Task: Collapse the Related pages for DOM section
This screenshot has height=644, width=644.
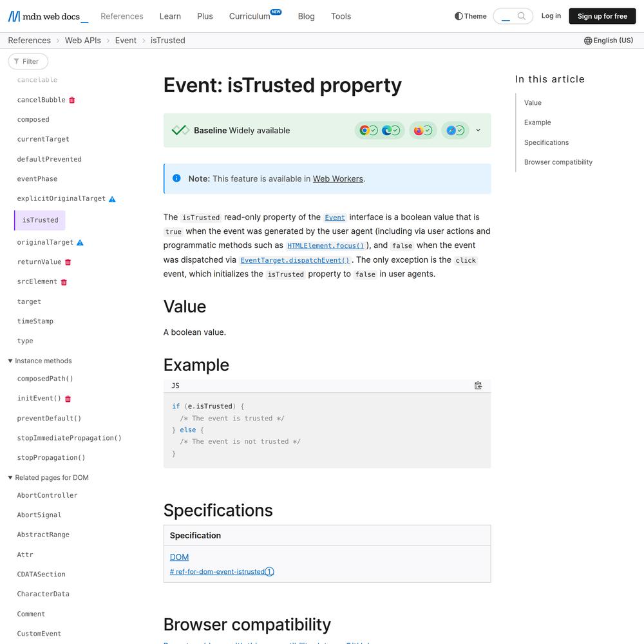Action: point(48,478)
